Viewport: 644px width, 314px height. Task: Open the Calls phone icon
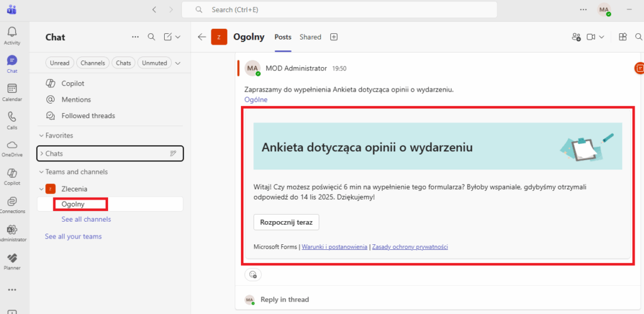point(12,117)
